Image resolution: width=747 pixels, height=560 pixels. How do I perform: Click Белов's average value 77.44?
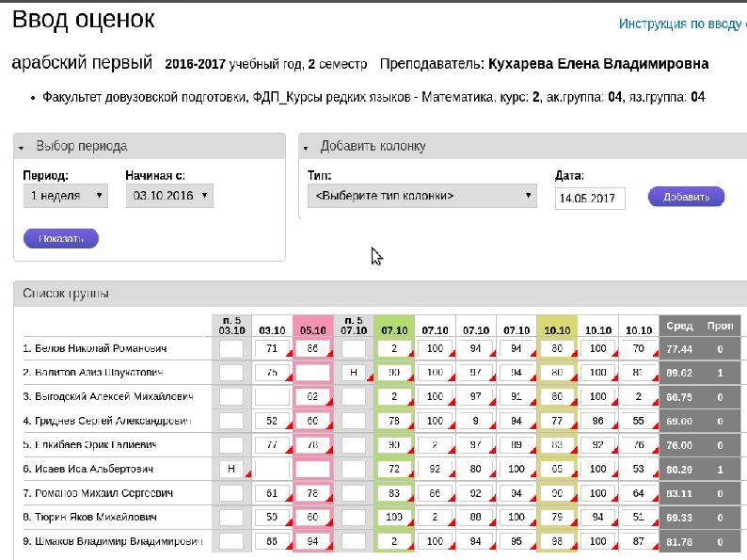point(679,349)
